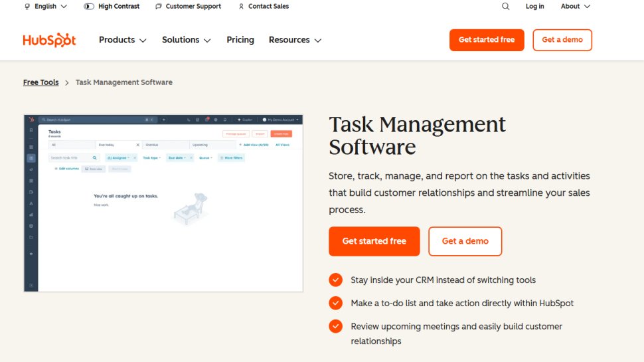Click header Get a demo button
This screenshot has height=362, width=644.
click(x=562, y=40)
